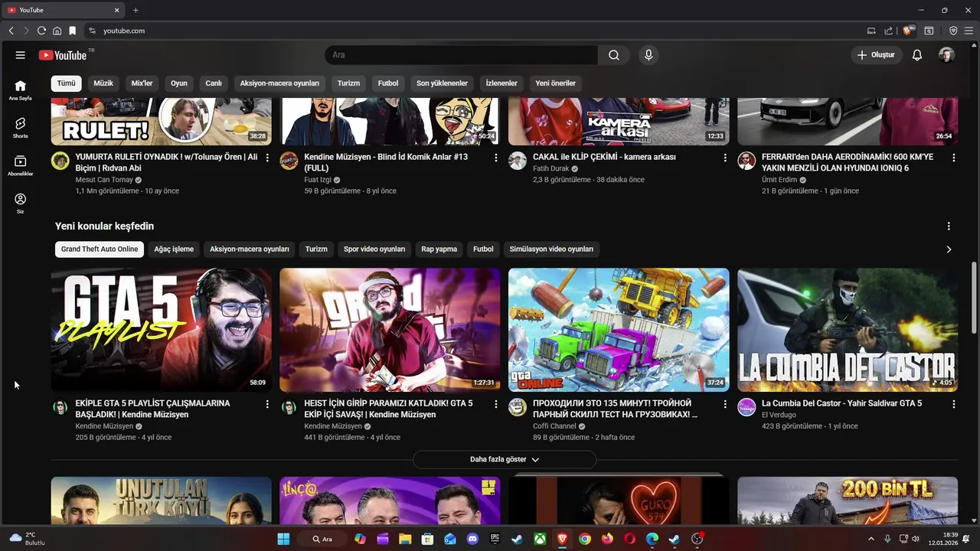Viewport: 980px width, 551px height.
Task: Click the page vertical scrollbar thumb
Action: tap(974, 297)
